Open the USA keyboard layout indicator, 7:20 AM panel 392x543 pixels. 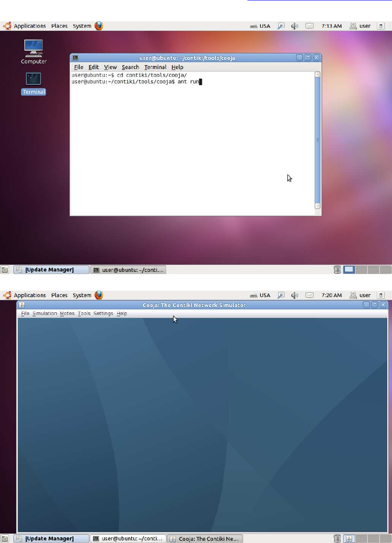[260, 295]
